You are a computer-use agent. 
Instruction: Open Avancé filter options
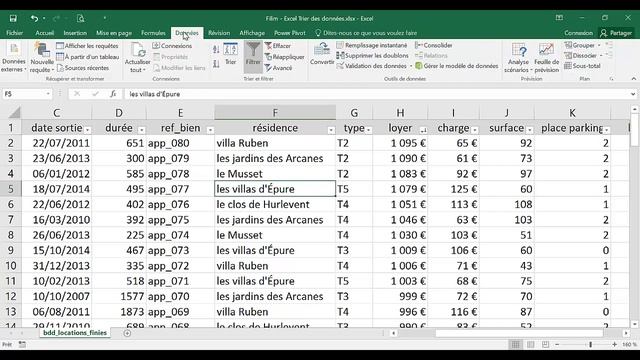(278, 68)
